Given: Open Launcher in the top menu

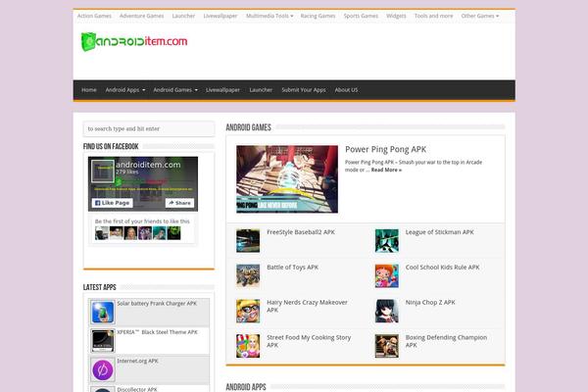Looking at the screenshot, I should tap(183, 16).
